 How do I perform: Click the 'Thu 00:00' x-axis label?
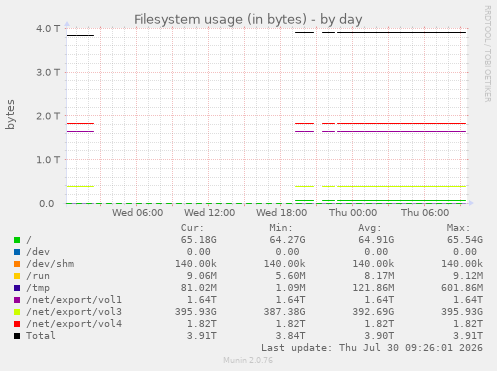(x=353, y=213)
